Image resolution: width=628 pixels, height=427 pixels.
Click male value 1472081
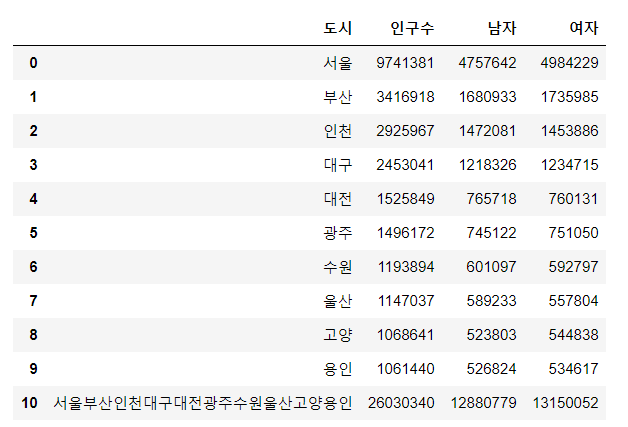coord(487,131)
